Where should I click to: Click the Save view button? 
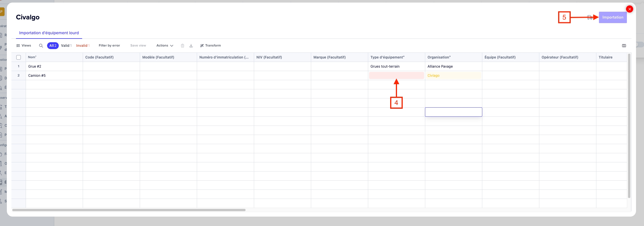[x=138, y=46]
